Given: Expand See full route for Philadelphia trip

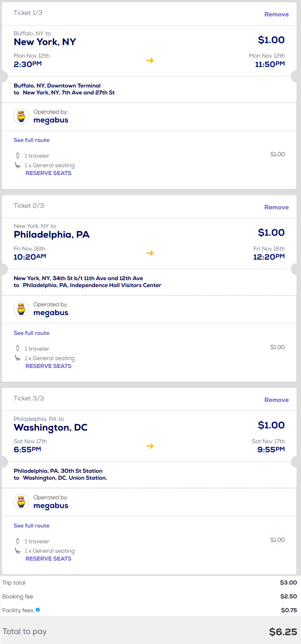Looking at the screenshot, I should 31,333.
